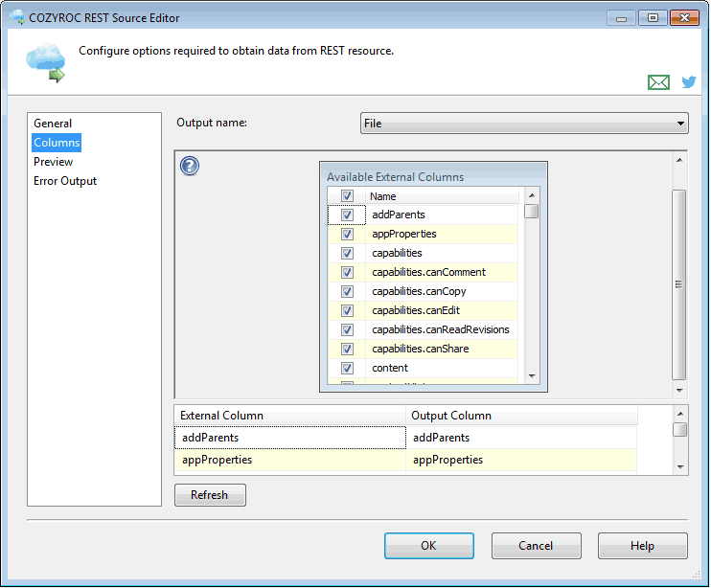The image size is (711, 588).
Task: Open the Output name dropdown showing File
Action: coord(524,124)
